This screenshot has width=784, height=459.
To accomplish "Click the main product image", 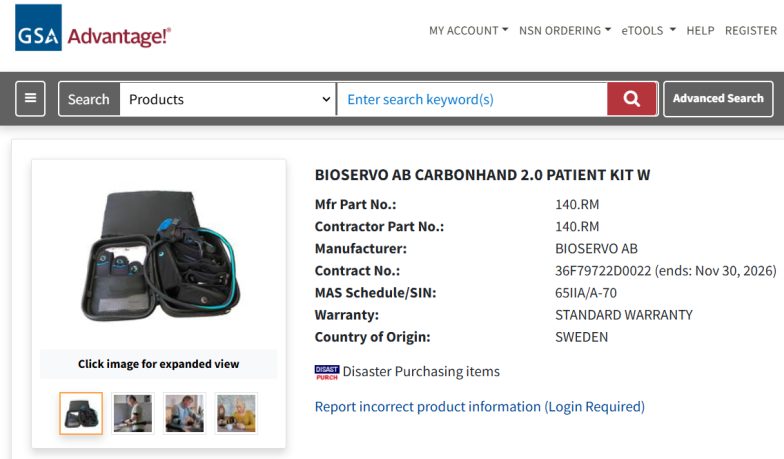I will (x=159, y=256).
